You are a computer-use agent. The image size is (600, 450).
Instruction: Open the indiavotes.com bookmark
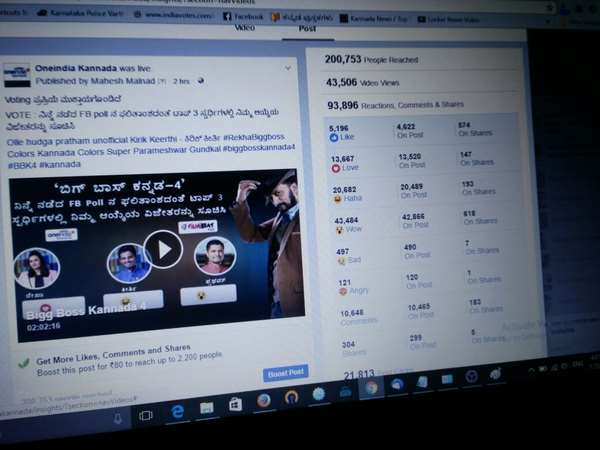pos(174,15)
